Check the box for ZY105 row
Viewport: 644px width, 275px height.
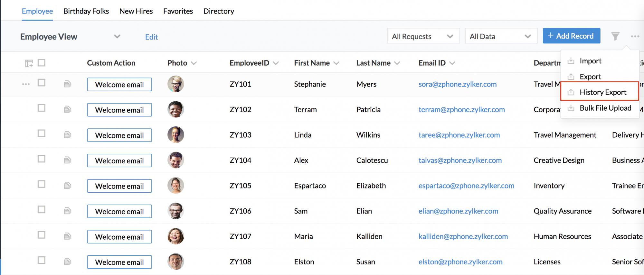click(x=42, y=184)
